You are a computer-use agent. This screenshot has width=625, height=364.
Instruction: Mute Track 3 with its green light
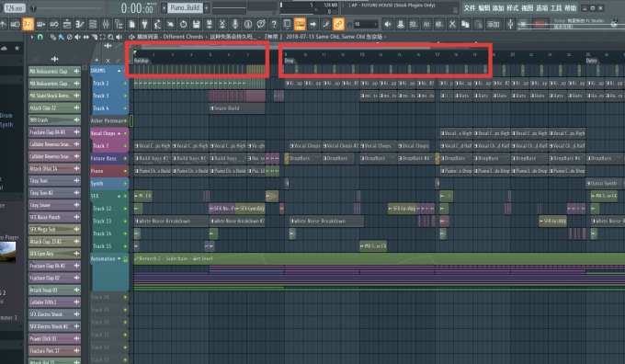(125, 96)
